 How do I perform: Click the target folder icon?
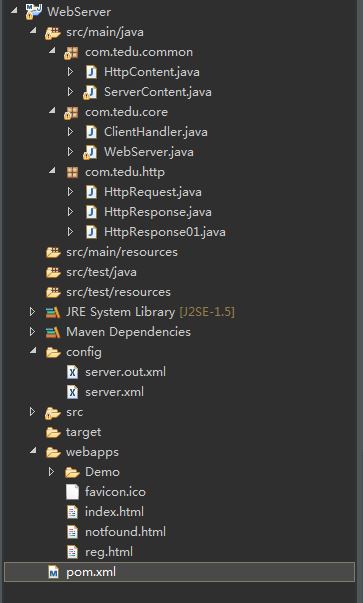pyautogui.click(x=53, y=432)
